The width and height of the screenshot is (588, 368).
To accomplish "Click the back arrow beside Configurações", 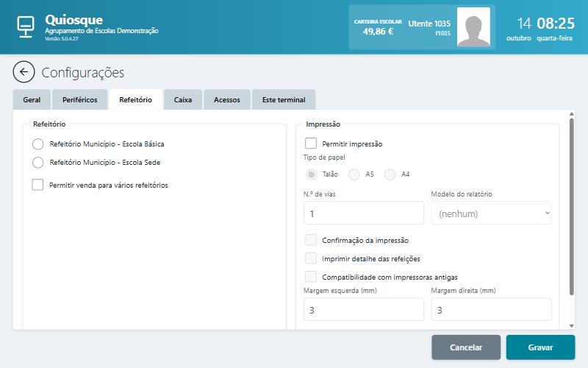I will [24, 71].
